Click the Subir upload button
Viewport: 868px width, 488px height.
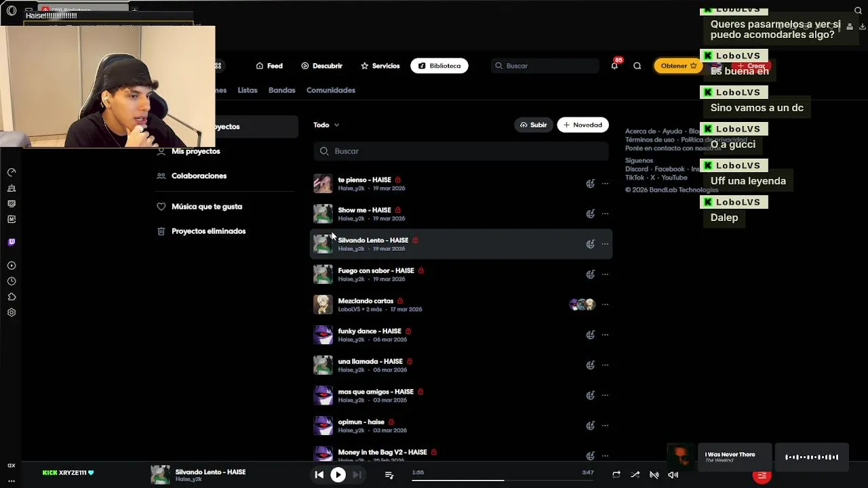[x=533, y=125]
